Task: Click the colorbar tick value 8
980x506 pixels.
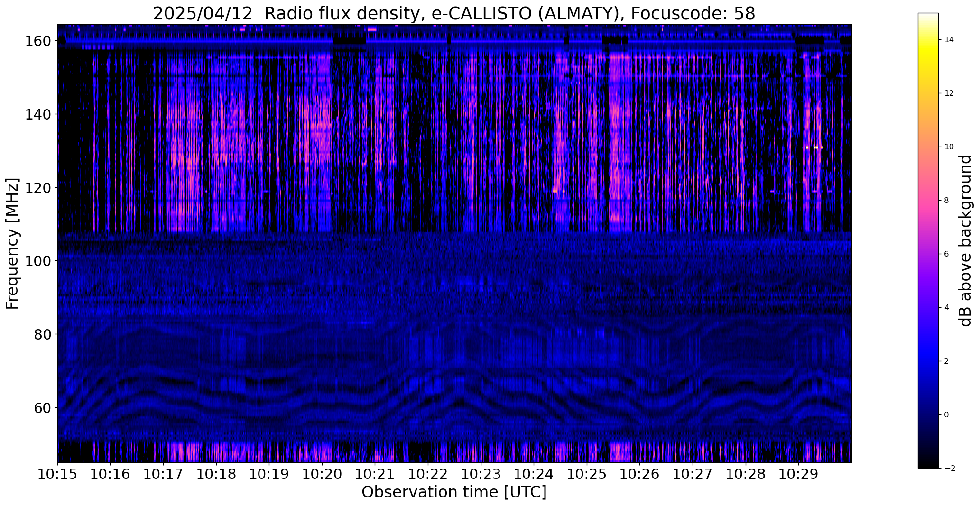Action: [x=946, y=201]
